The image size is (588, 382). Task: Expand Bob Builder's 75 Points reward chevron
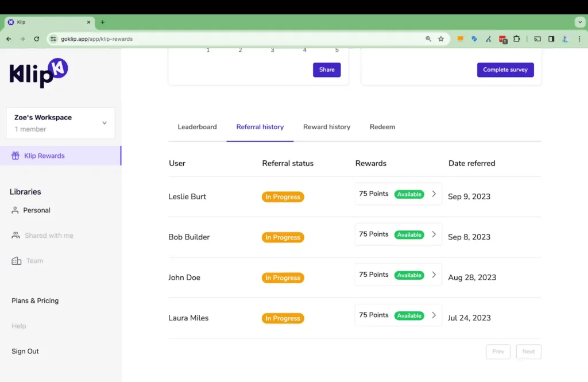(x=434, y=234)
